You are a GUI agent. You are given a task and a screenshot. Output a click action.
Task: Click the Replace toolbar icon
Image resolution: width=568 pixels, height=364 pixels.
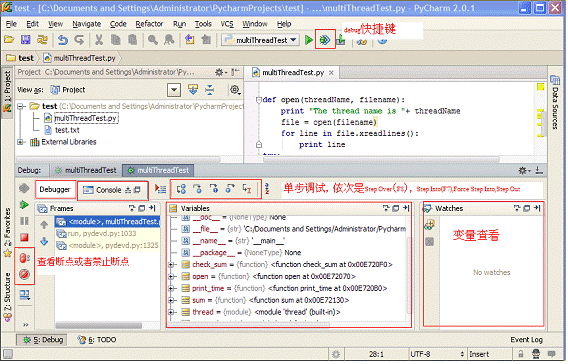click(169, 39)
